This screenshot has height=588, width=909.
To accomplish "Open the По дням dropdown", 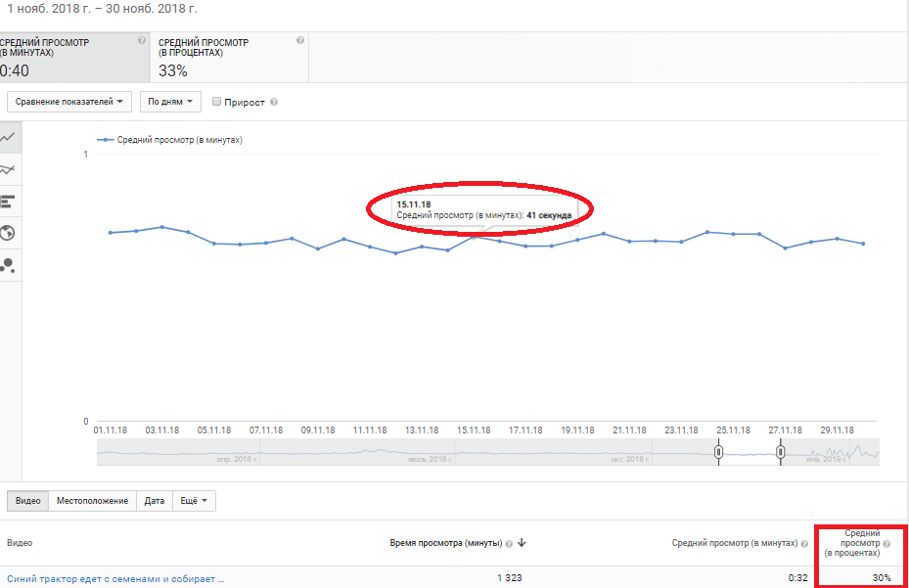I will click(170, 101).
